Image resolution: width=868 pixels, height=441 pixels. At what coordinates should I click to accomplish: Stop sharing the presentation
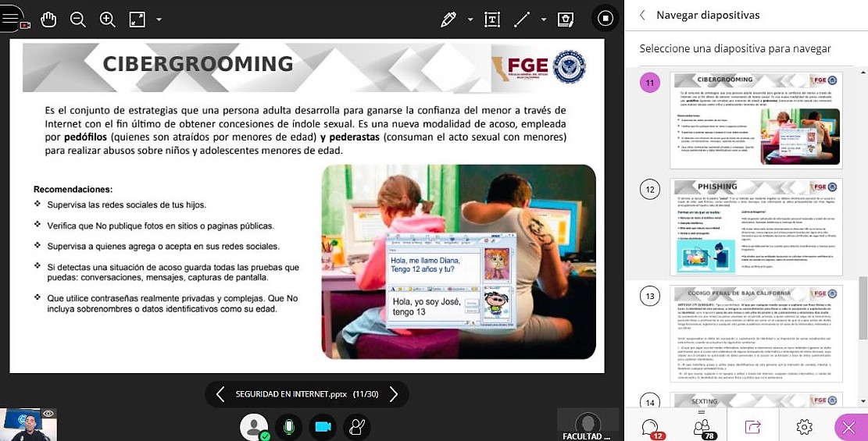click(605, 19)
